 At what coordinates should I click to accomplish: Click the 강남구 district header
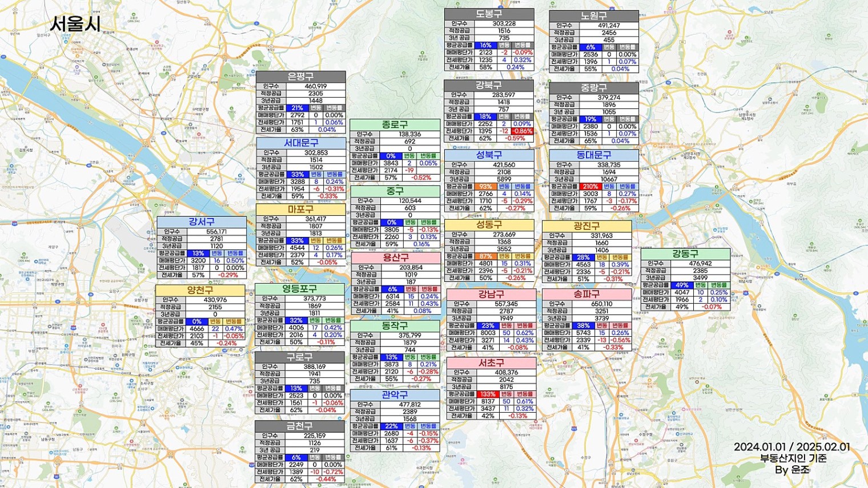491,295
